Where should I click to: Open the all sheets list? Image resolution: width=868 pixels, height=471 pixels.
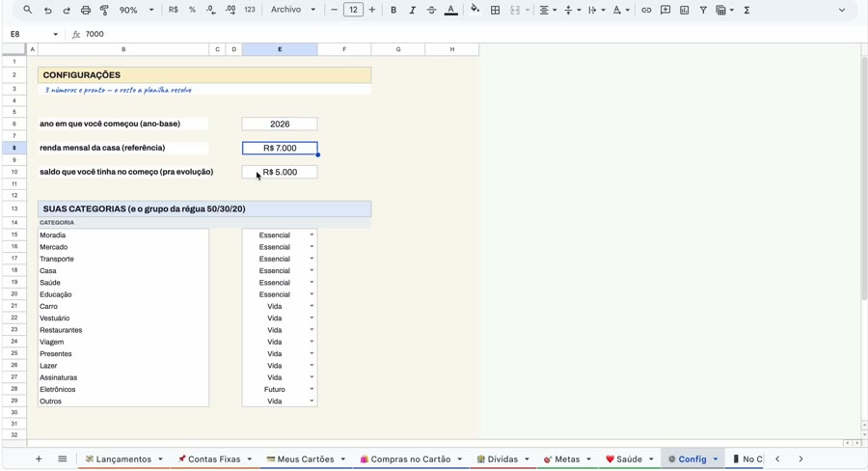coord(62,458)
